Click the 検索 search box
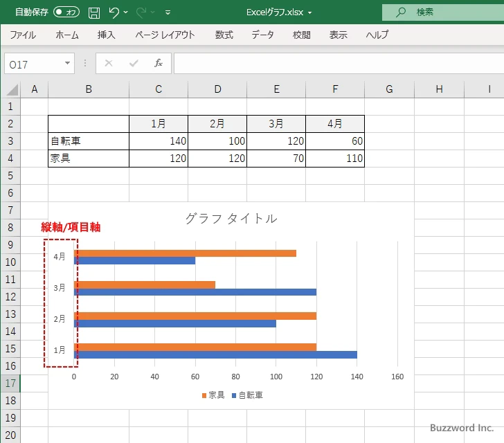 coord(443,12)
